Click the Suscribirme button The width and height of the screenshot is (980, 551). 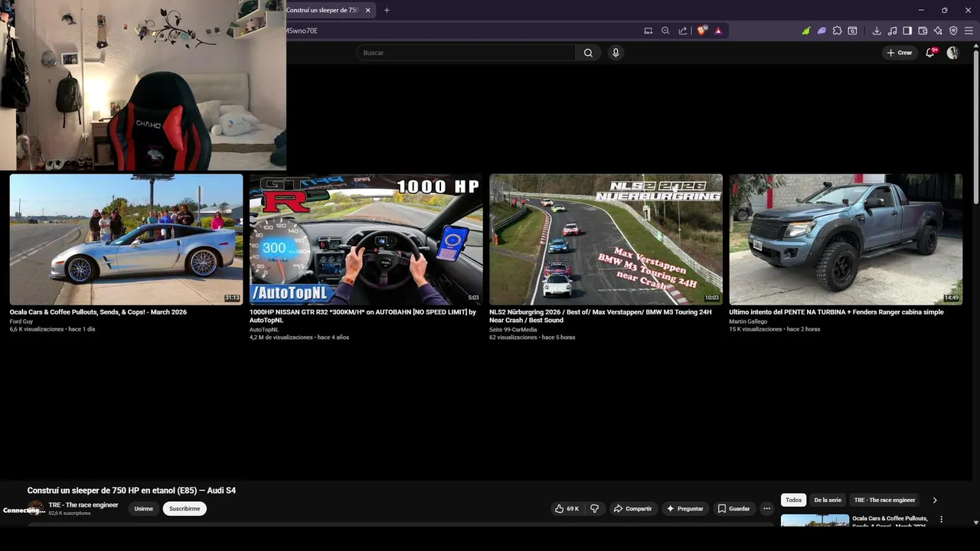[185, 509]
